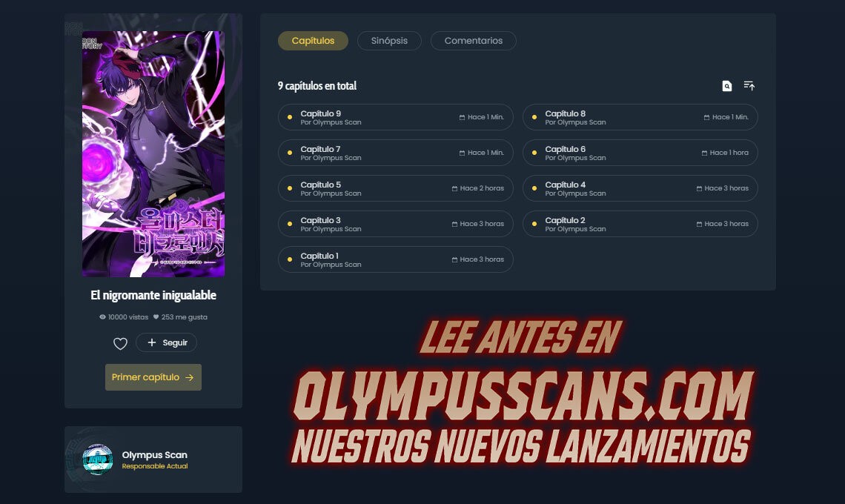The height and width of the screenshot is (504, 845).
Task: Click the yellow dot beside Capítulo 8
Action: coord(534,117)
